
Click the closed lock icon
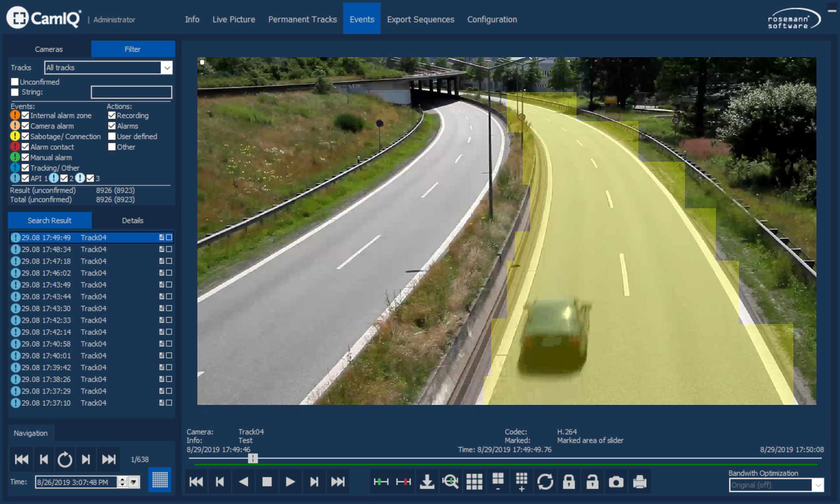point(569,482)
